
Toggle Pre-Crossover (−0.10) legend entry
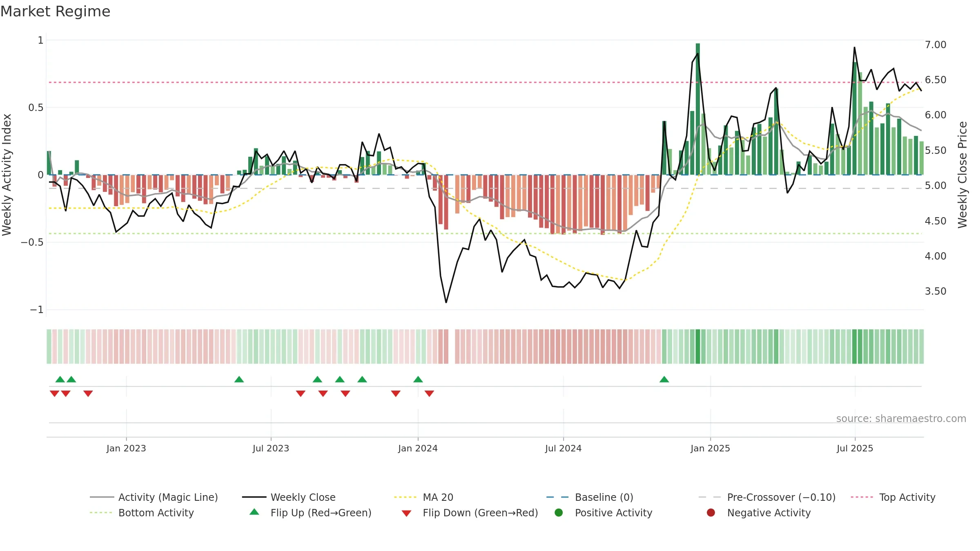767,497
